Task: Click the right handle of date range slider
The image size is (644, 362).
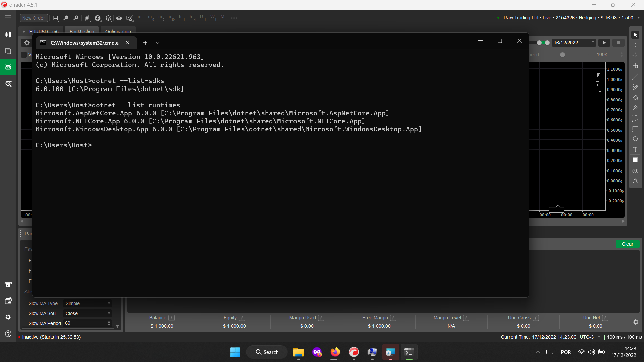Action: pyautogui.click(x=547, y=43)
